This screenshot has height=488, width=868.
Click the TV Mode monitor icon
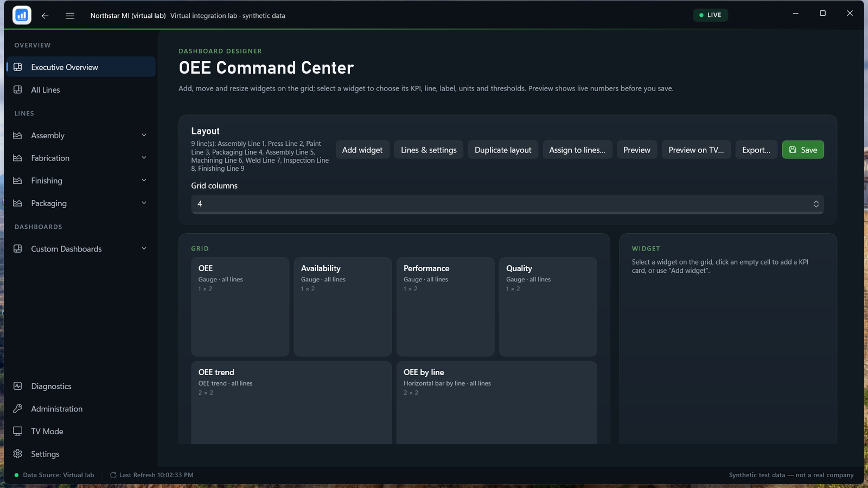(x=18, y=431)
